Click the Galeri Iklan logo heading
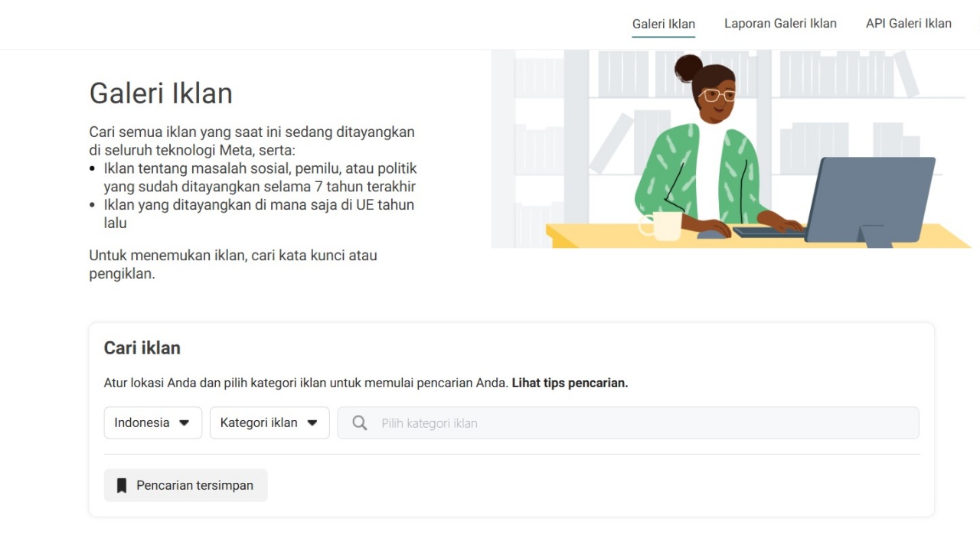Image resolution: width=980 pixels, height=551 pixels. pos(160,93)
